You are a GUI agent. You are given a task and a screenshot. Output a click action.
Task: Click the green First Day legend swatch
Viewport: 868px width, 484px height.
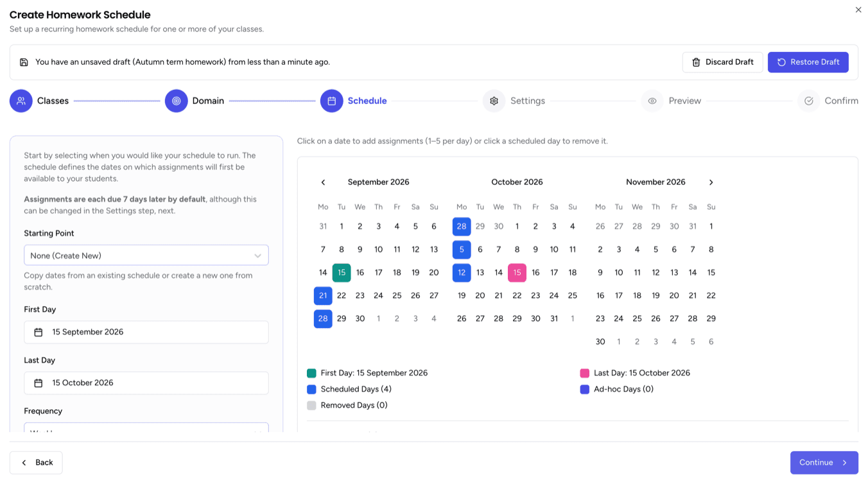coord(311,373)
